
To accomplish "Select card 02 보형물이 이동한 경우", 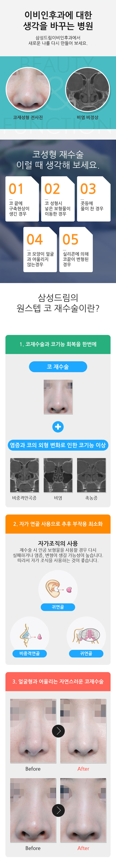I will (58, 198).
